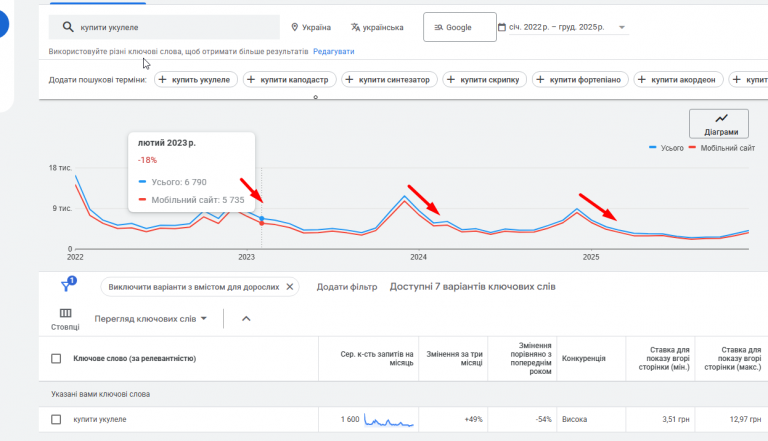Add suggested term 'купить укулеле'
The image size is (768, 441).
click(x=196, y=79)
